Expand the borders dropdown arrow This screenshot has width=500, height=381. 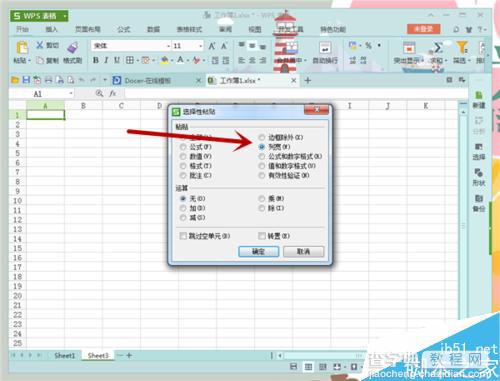pyautogui.click(x=137, y=61)
